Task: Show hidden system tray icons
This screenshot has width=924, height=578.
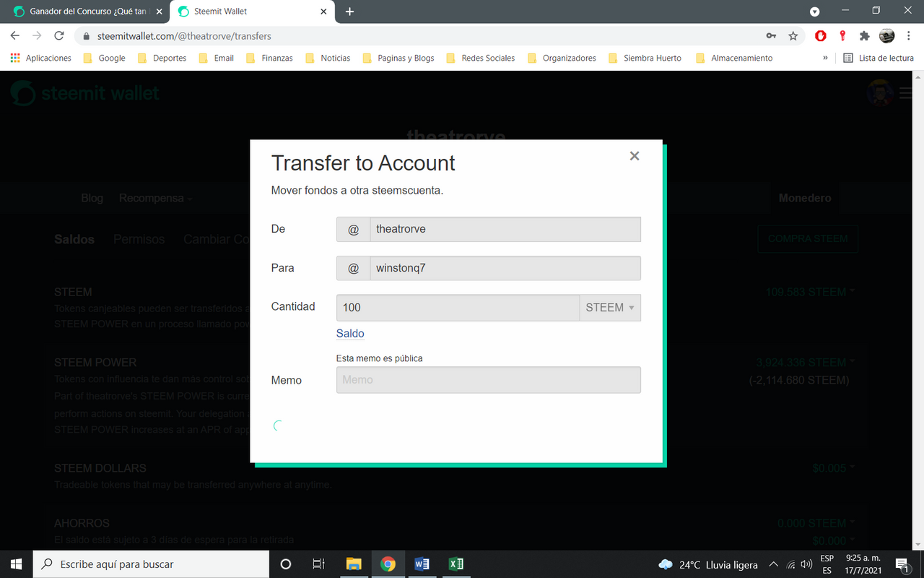Action: pos(773,564)
